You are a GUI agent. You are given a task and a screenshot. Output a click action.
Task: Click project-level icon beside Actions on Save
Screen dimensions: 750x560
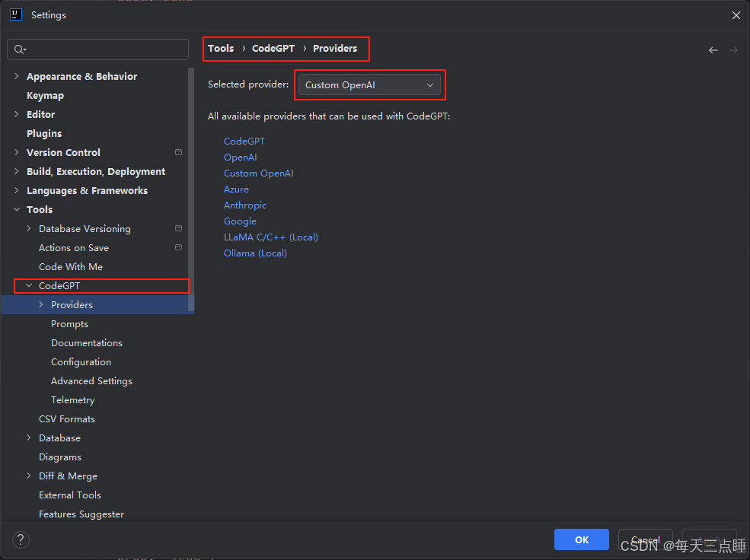tap(178, 247)
